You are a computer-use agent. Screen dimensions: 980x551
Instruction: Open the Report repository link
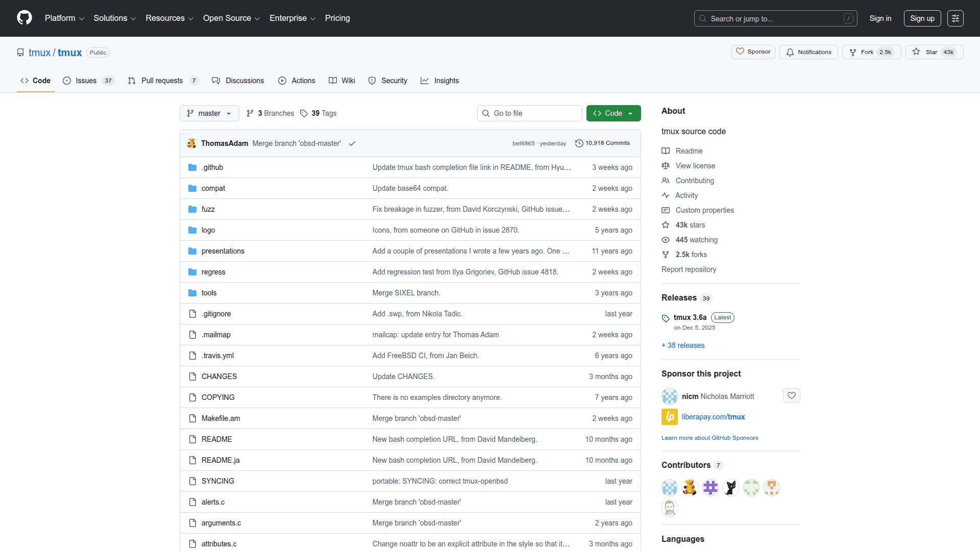point(689,269)
